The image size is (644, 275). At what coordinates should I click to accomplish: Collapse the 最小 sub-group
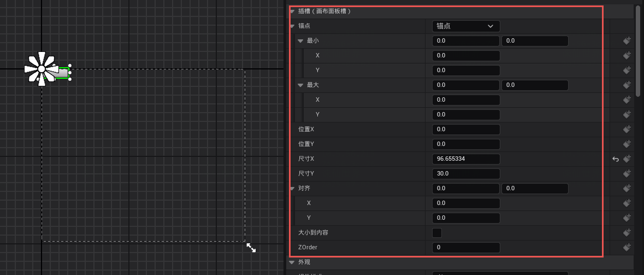[x=300, y=41]
